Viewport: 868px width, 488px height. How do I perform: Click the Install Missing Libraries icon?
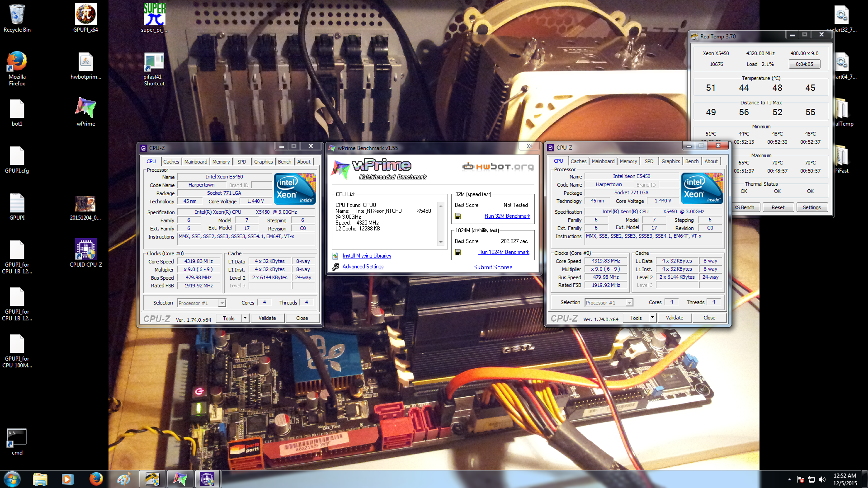(335, 256)
